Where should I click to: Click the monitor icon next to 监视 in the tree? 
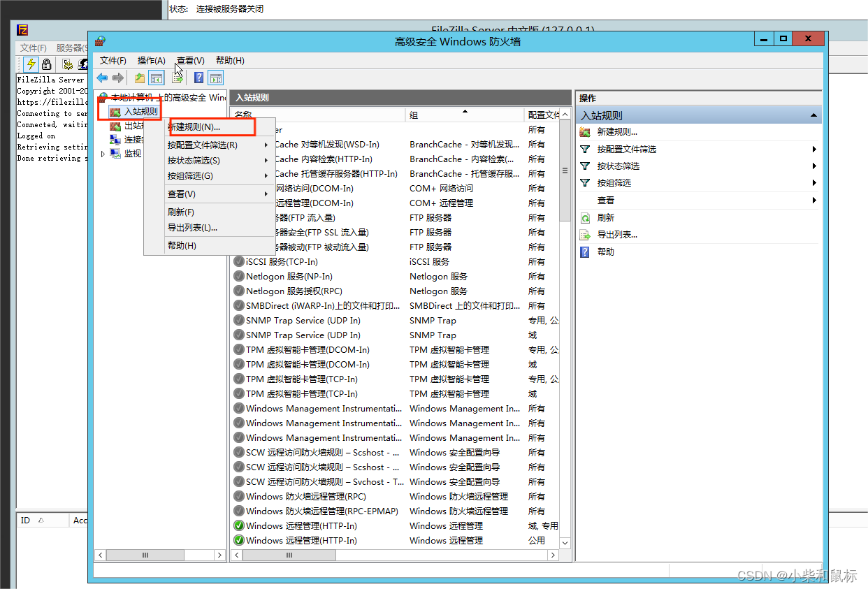coord(116,154)
